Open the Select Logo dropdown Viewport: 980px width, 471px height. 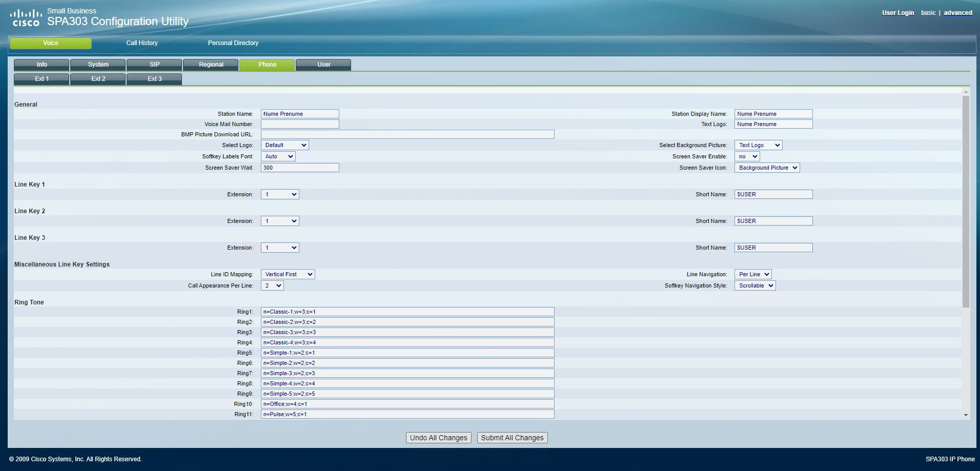[284, 145]
